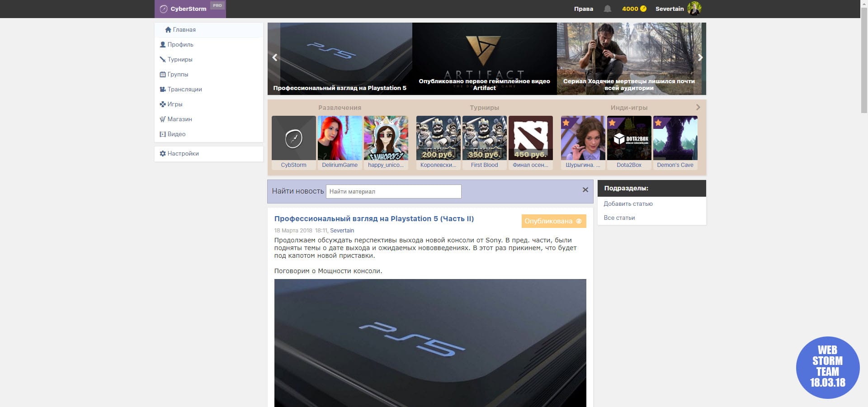The image size is (868, 407).
Task: Go to next slide in news carousel
Action: pyautogui.click(x=700, y=57)
